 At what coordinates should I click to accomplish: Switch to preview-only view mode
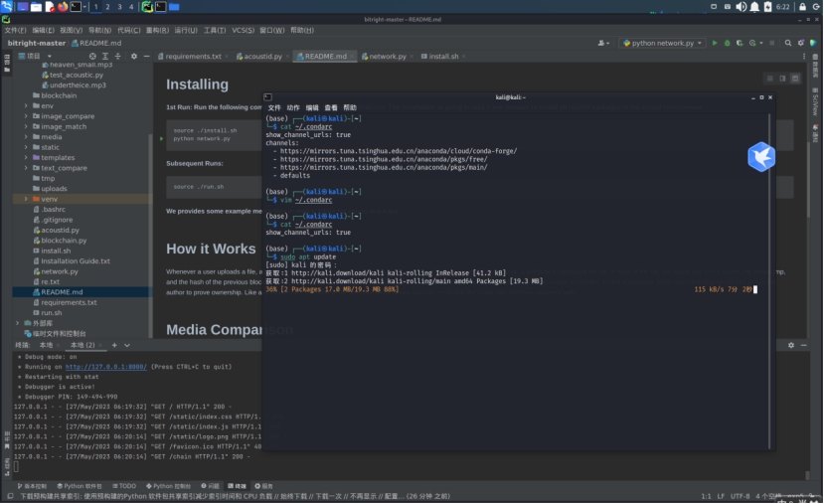(795, 78)
